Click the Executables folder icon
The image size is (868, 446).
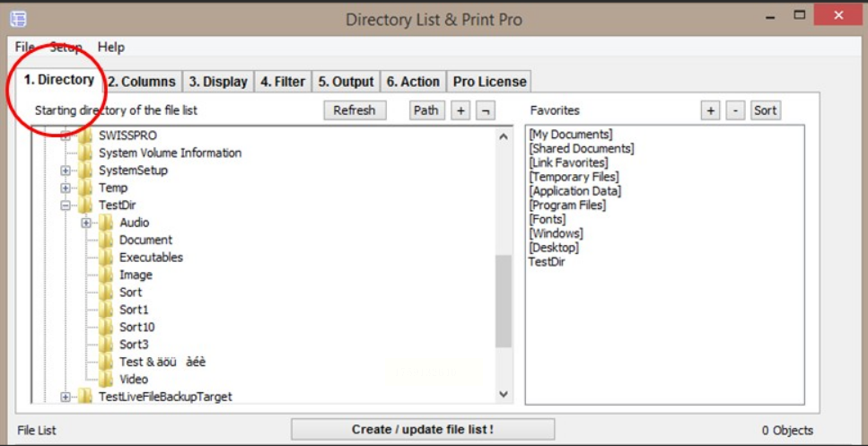(106, 258)
